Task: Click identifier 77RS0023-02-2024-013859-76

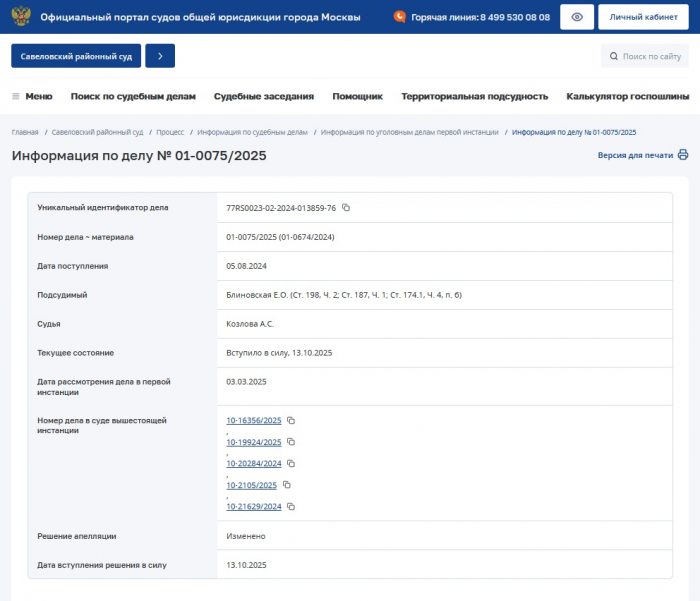Action: pyautogui.click(x=281, y=208)
